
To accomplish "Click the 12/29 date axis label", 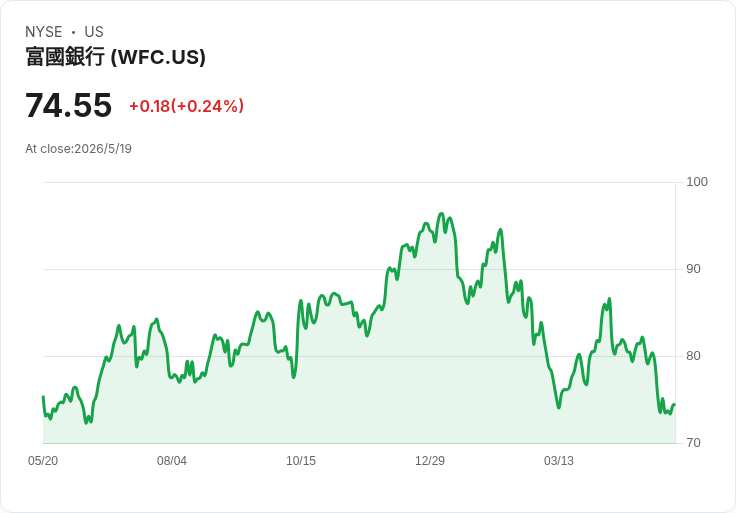I will click(x=429, y=461).
